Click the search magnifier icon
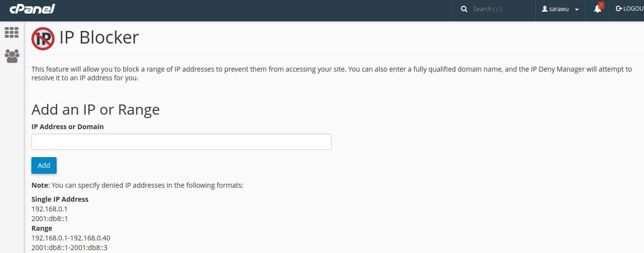Screen dimensions: 644x253 tap(464, 9)
